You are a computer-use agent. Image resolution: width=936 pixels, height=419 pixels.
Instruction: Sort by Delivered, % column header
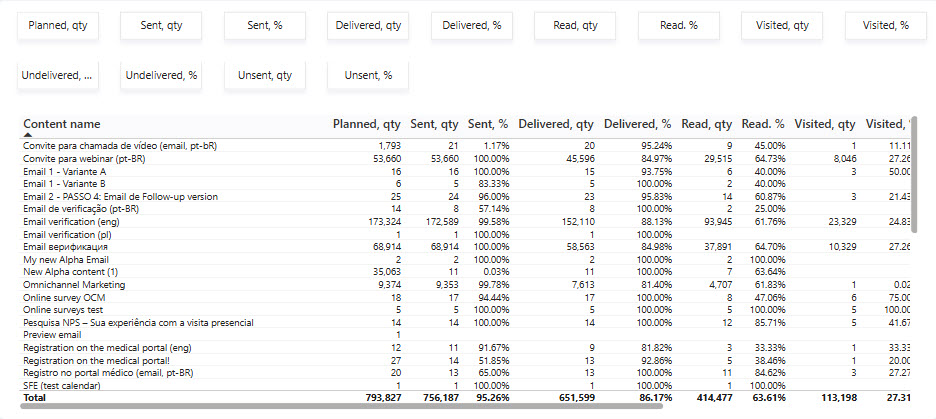coord(638,124)
